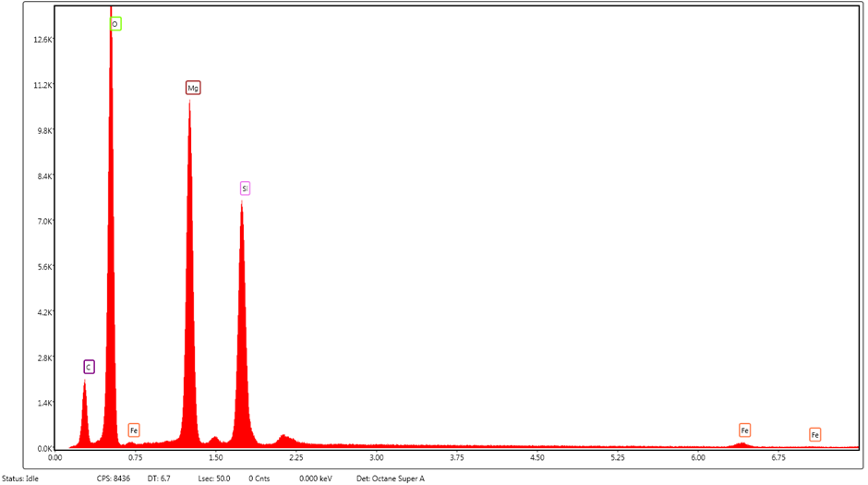The height and width of the screenshot is (485, 868).
Task: Click the DT: 6.7 dead time readout
Action: 159,479
